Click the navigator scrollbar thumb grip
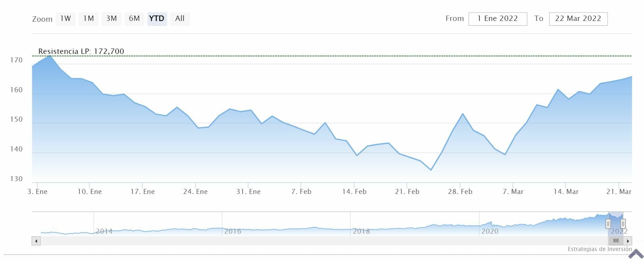 616,241
